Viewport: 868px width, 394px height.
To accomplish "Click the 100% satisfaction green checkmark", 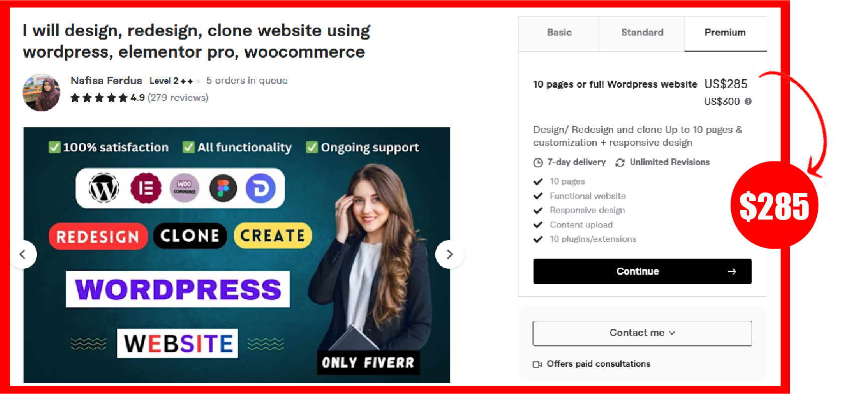I will click(x=55, y=147).
